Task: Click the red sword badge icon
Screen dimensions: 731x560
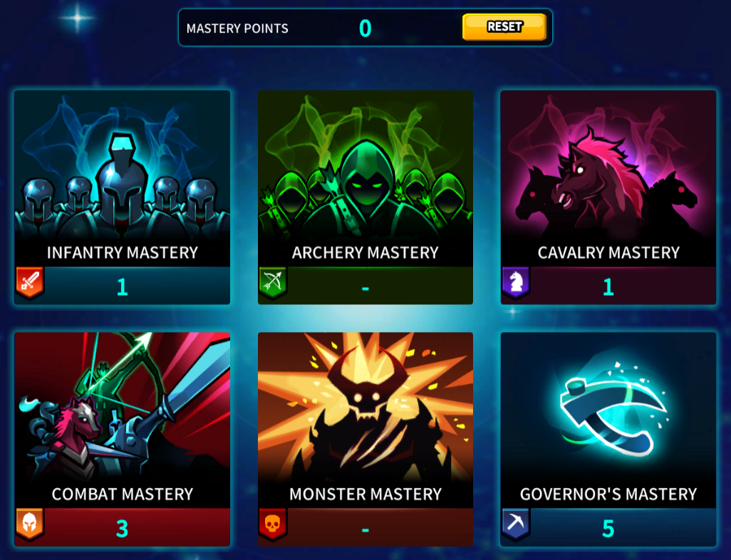Action: pos(30,281)
